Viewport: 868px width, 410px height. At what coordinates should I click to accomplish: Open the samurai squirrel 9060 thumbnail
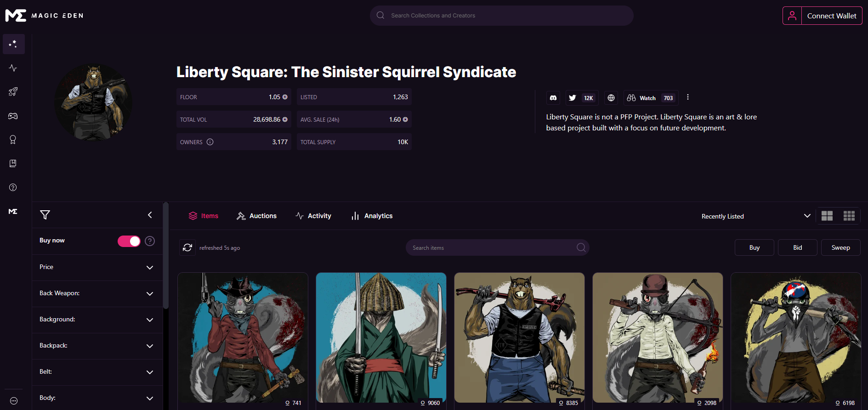[x=381, y=337]
